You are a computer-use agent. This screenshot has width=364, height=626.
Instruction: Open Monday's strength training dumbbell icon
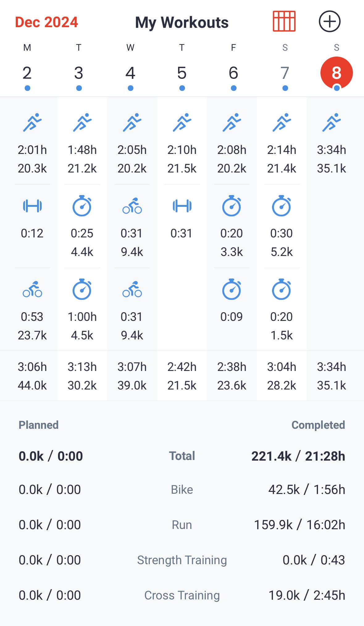[32, 206]
